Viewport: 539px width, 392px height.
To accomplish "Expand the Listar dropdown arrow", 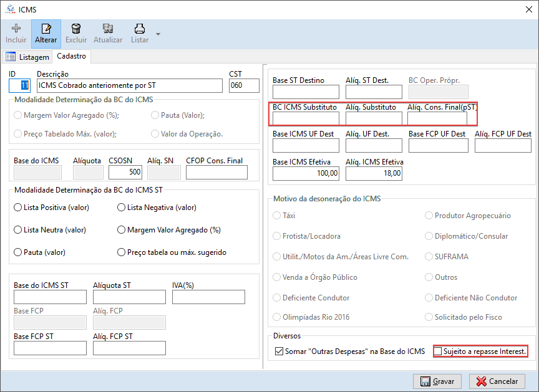I will coord(158,34).
